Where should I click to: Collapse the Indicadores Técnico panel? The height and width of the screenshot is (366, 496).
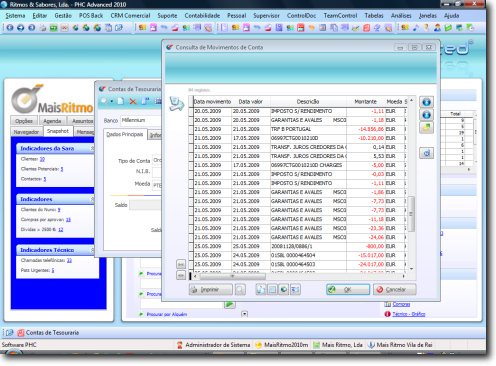click(x=92, y=250)
